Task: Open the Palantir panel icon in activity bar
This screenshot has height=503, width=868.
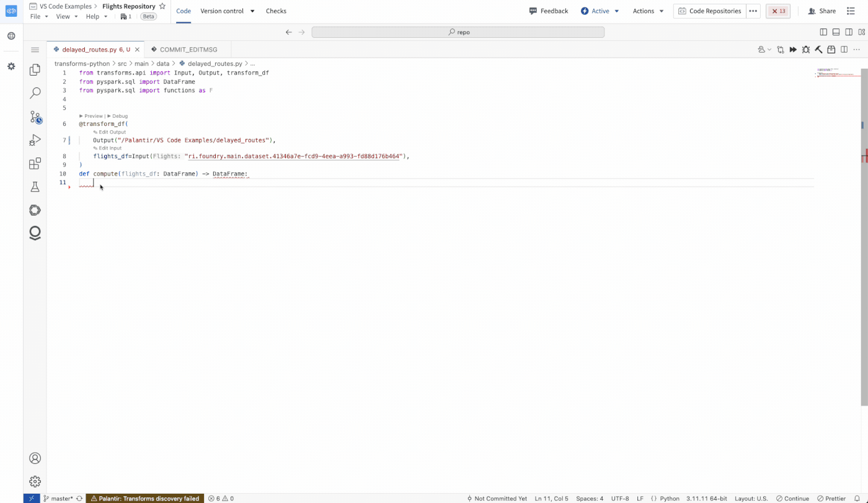Action: [35, 233]
